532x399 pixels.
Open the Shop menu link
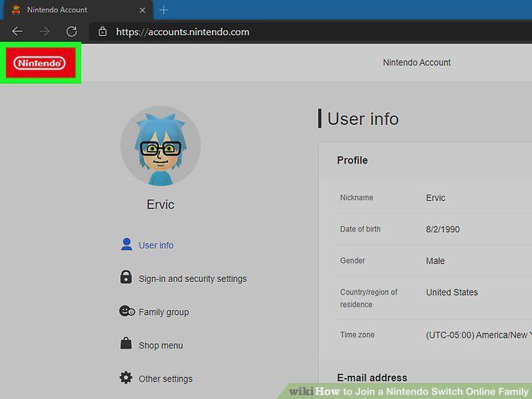tap(161, 346)
